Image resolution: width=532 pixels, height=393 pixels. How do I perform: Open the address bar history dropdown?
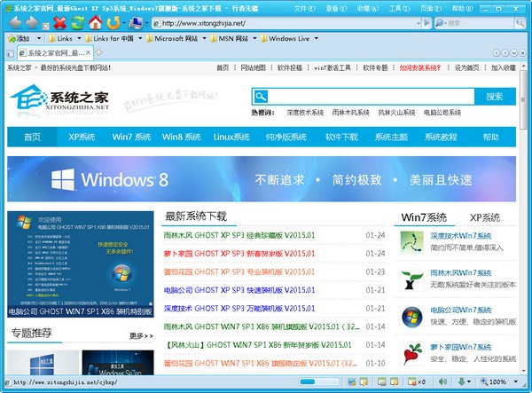click(419, 23)
